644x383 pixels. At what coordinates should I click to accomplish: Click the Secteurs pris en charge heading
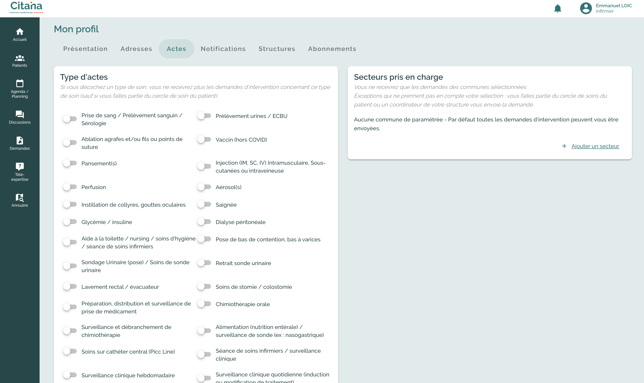point(398,77)
